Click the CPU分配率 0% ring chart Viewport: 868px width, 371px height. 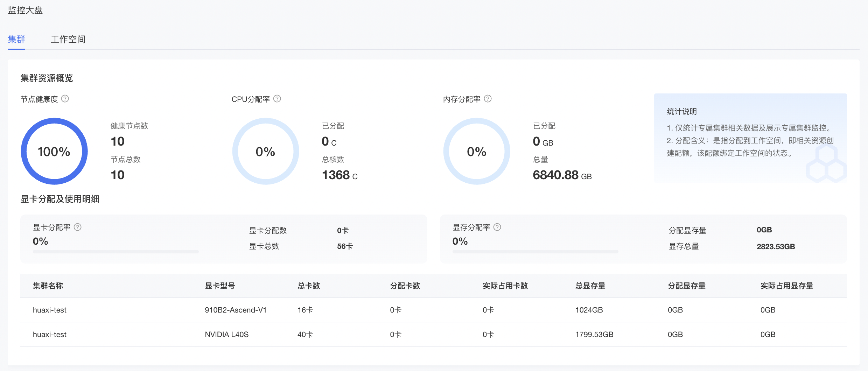coord(265,151)
